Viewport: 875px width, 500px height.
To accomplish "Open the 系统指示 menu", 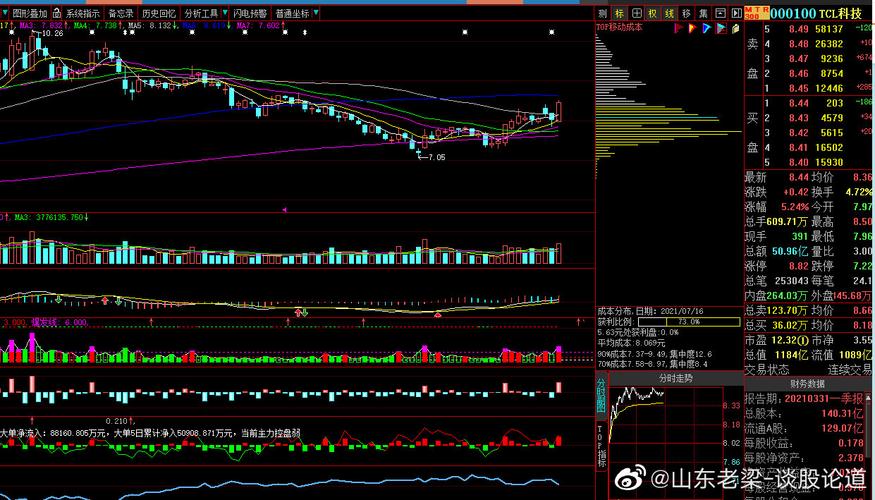I will pyautogui.click(x=83, y=13).
